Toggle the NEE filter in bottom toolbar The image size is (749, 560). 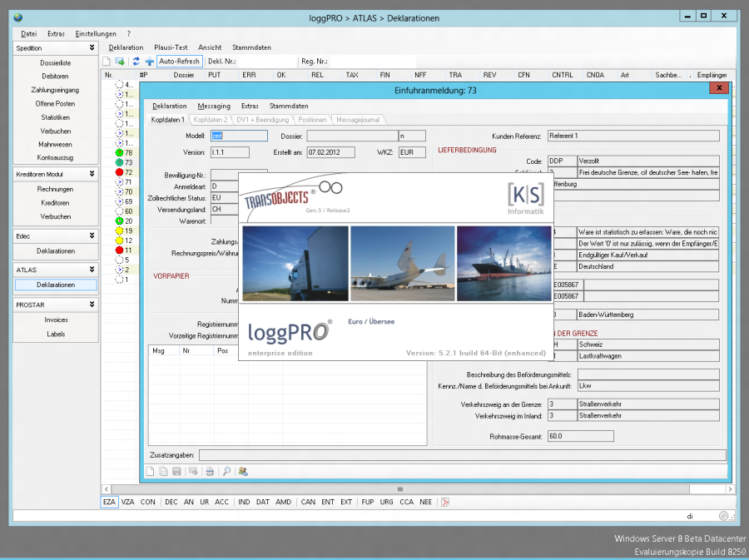coord(425,502)
